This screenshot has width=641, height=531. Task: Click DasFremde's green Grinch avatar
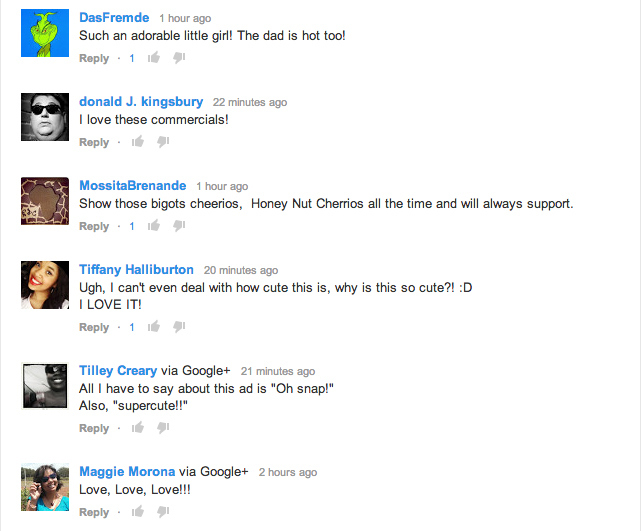tap(45, 33)
